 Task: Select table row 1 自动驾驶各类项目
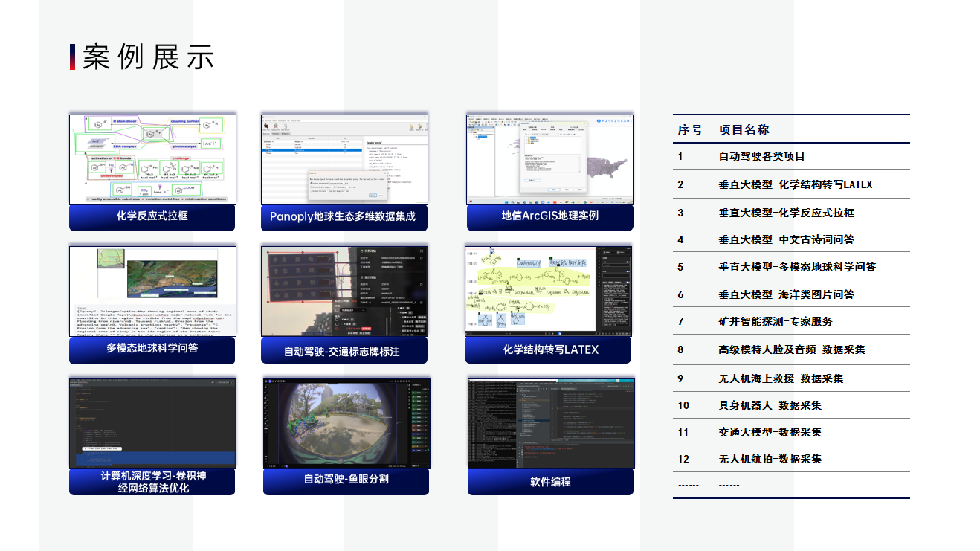[x=761, y=157]
